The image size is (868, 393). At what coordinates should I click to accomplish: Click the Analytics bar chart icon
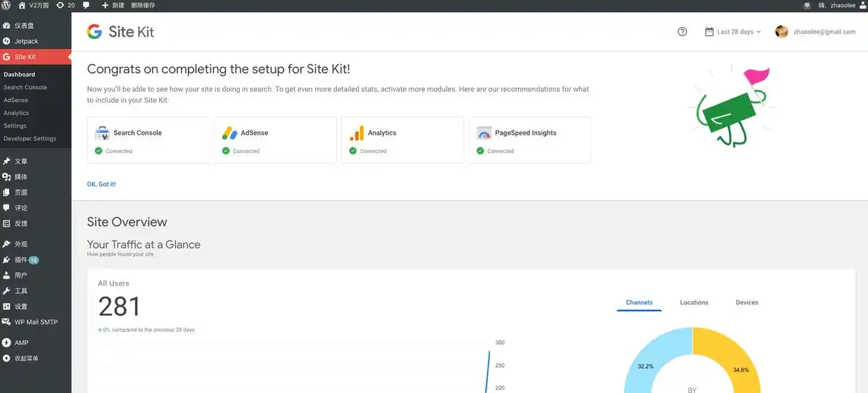[x=356, y=133]
